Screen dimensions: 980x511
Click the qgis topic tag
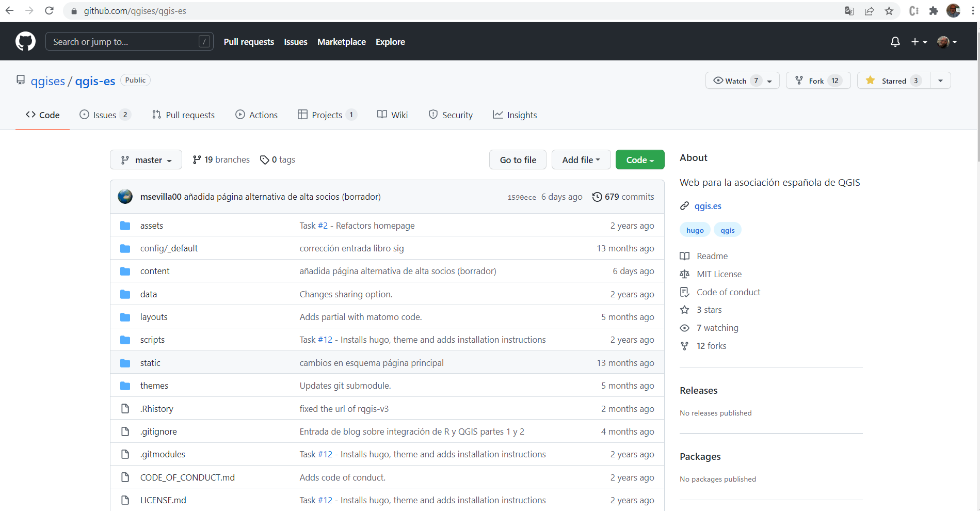[728, 230]
